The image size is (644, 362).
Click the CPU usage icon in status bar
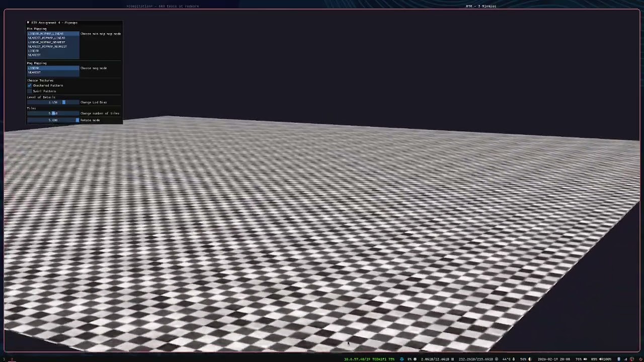(415, 359)
